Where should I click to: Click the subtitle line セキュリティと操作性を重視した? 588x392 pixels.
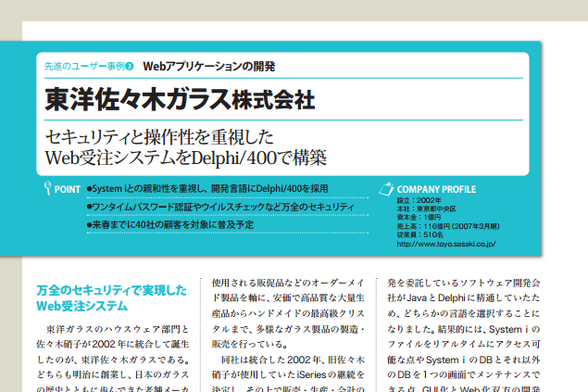click(x=159, y=137)
